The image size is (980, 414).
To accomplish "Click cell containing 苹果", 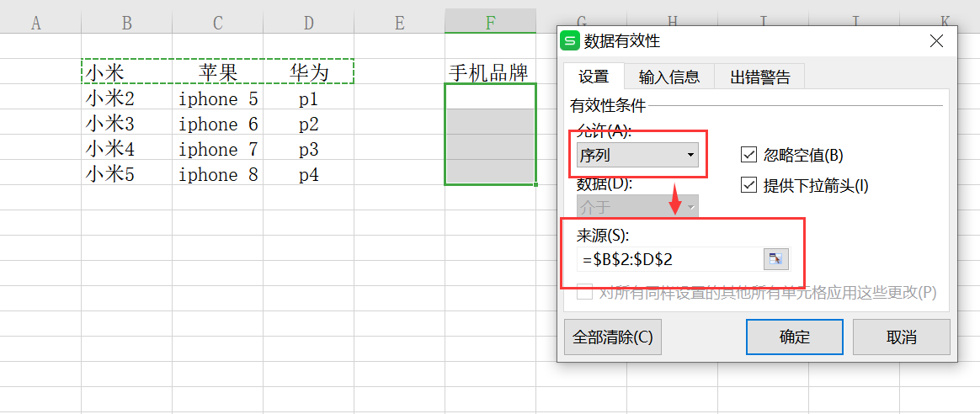I will pyautogui.click(x=217, y=72).
